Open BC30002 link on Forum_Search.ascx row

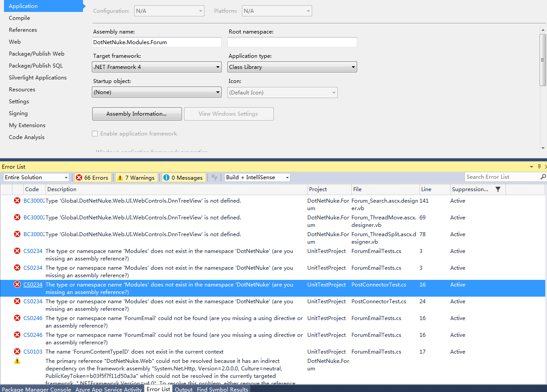(x=34, y=201)
